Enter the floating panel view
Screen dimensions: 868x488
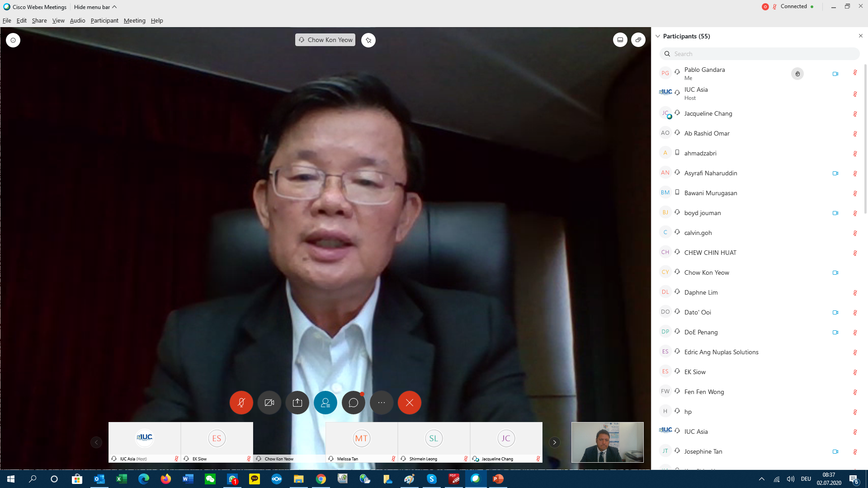point(638,40)
